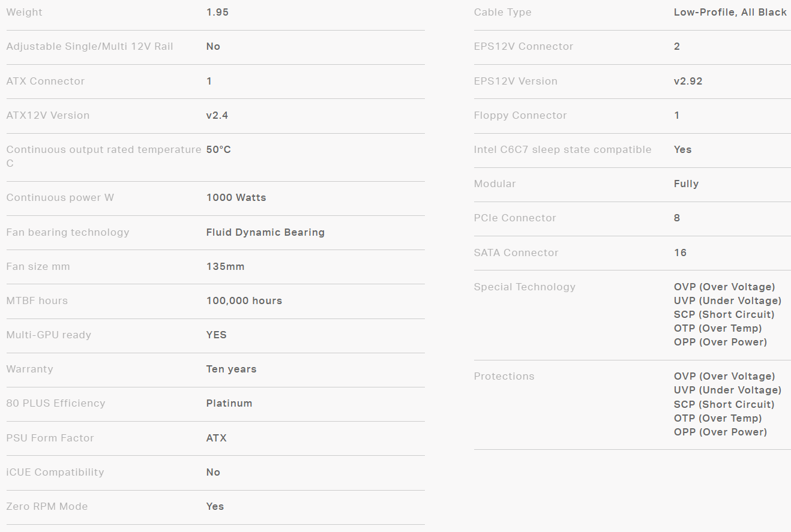
Task: Click the "Weight" specification label
Action: tap(24, 12)
